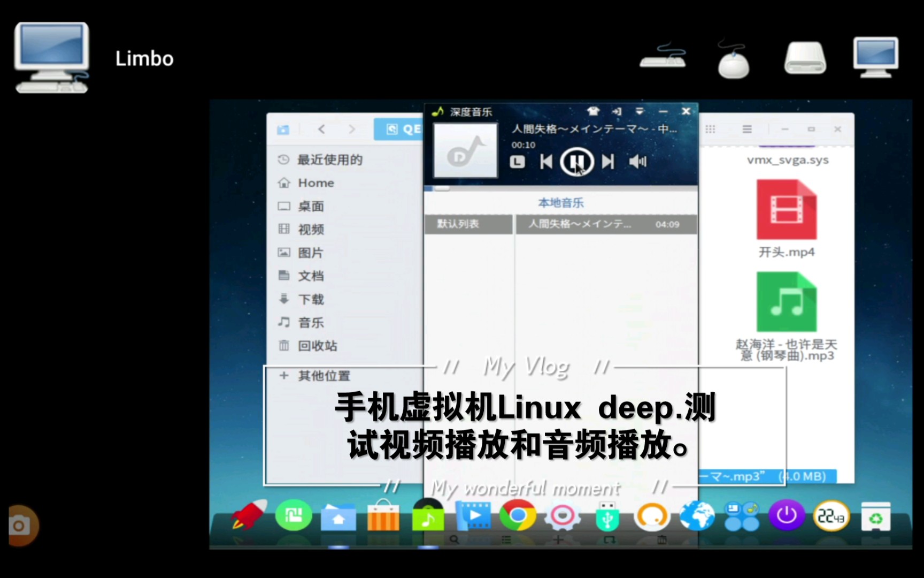Open the blue circles dock applet icon
This screenshot has height=578, width=924.
click(x=742, y=516)
